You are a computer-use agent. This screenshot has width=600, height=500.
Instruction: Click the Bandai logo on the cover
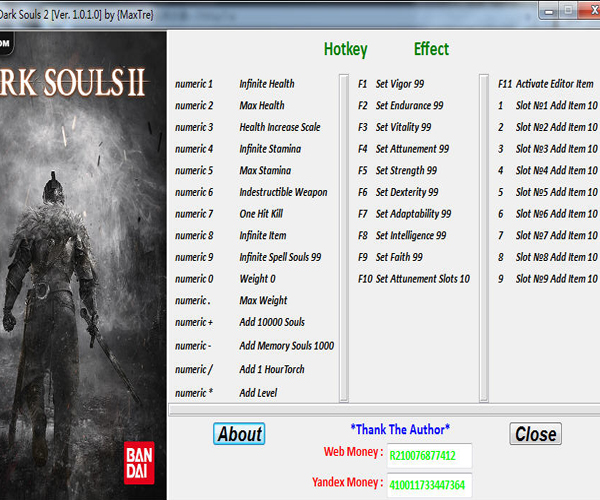point(139,463)
